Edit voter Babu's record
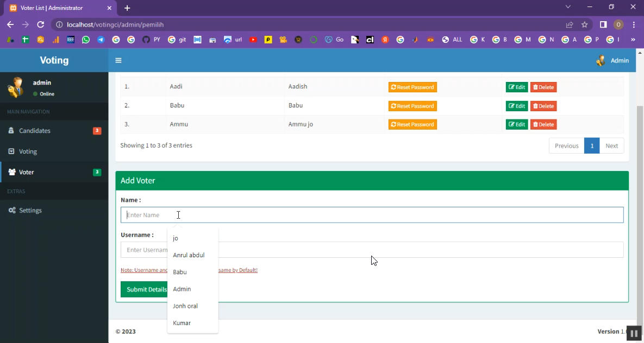Image resolution: width=644 pixels, height=343 pixels. pyautogui.click(x=516, y=106)
